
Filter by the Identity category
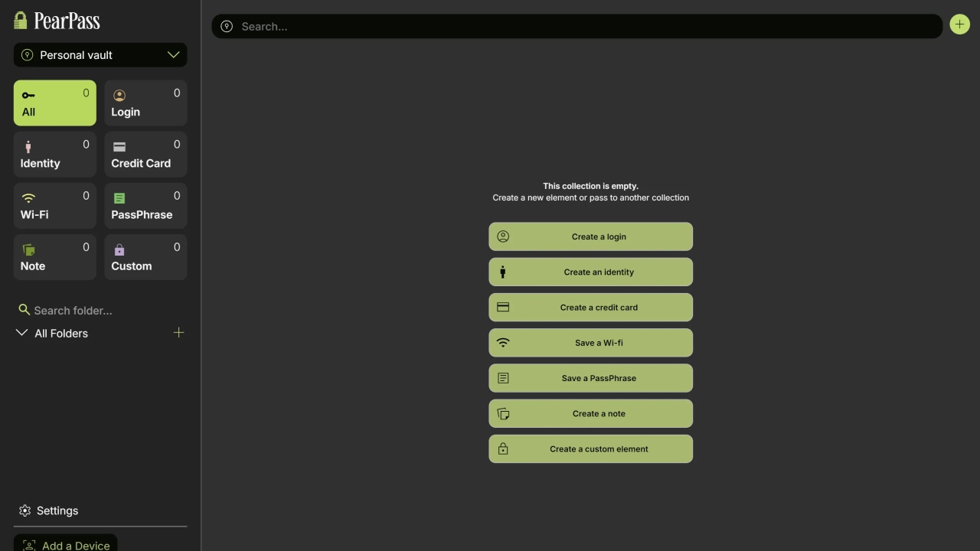pyautogui.click(x=55, y=155)
